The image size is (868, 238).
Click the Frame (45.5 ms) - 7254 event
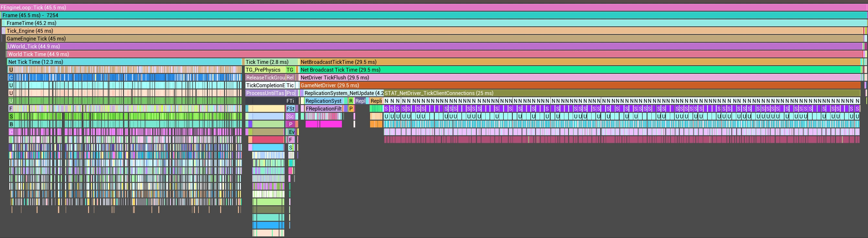(433, 15)
